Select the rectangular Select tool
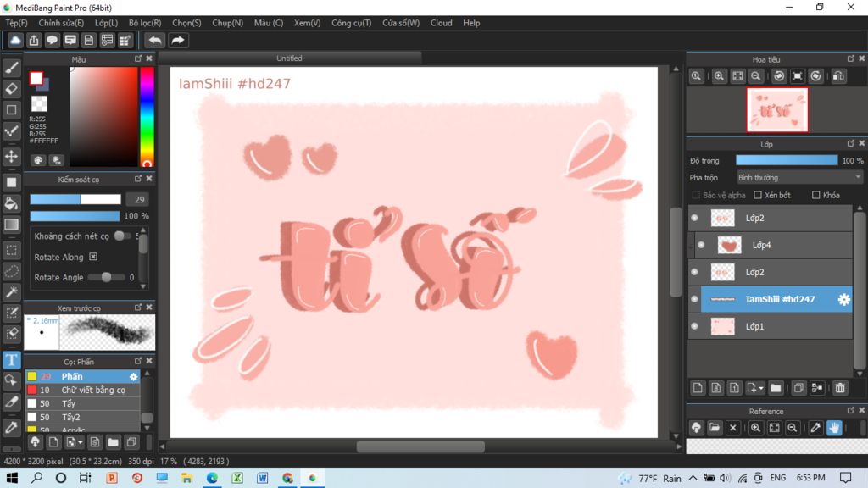868x488 pixels. coord(12,250)
